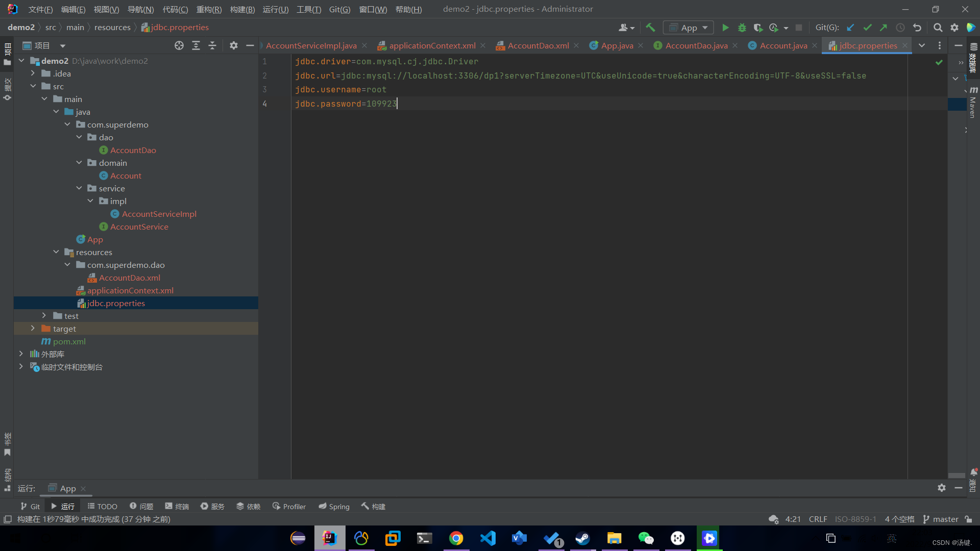Start debugging with the green bug icon
This screenshot has width=980, height=551.
(x=742, y=28)
